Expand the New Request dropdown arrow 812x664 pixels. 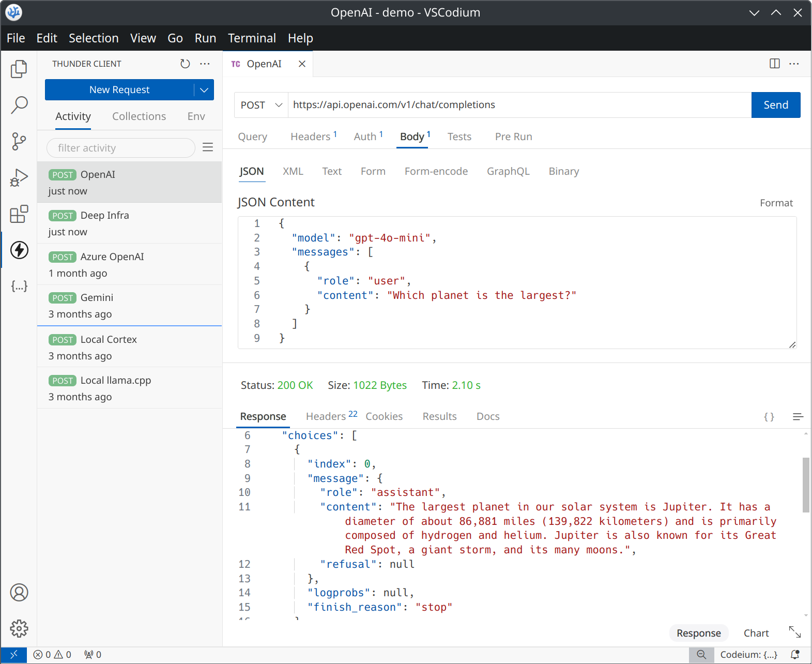[x=204, y=90]
